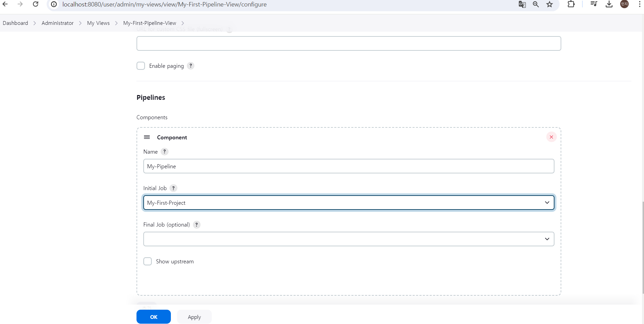This screenshot has width=644, height=324.
Task: Enable the paging checkbox
Action: pos(141,66)
